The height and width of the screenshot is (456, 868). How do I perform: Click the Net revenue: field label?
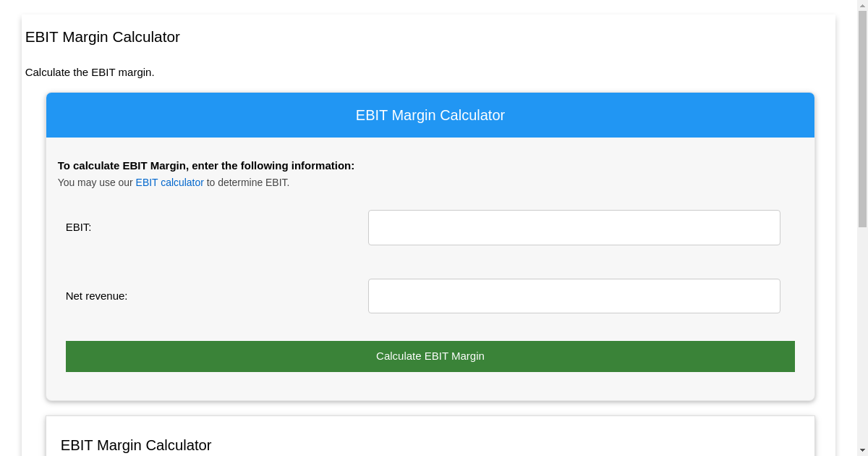pyautogui.click(x=96, y=295)
